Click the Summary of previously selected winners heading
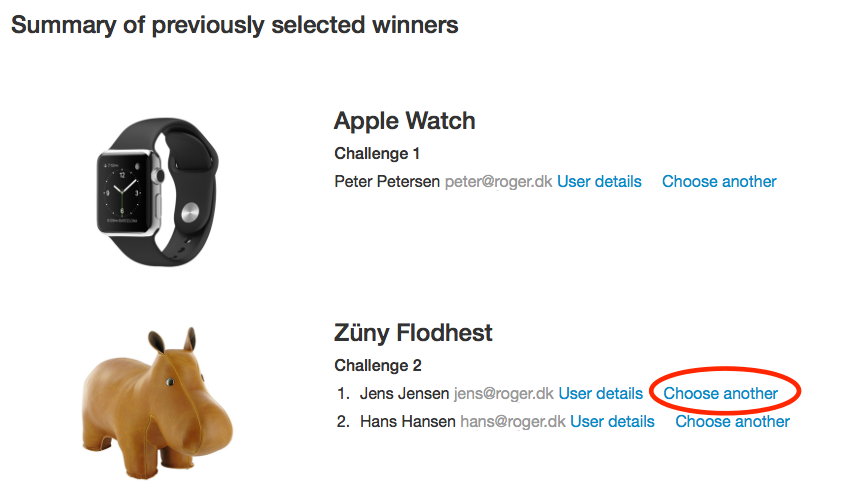This screenshot has height=503, width=841. (235, 25)
